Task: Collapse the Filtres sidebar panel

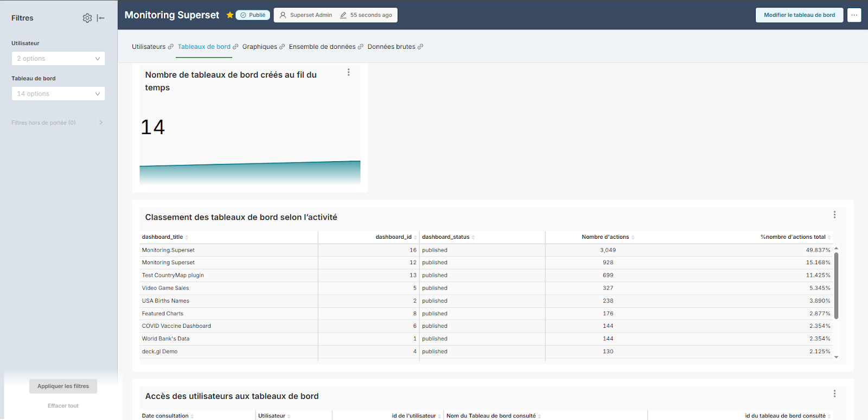Action: (x=101, y=18)
